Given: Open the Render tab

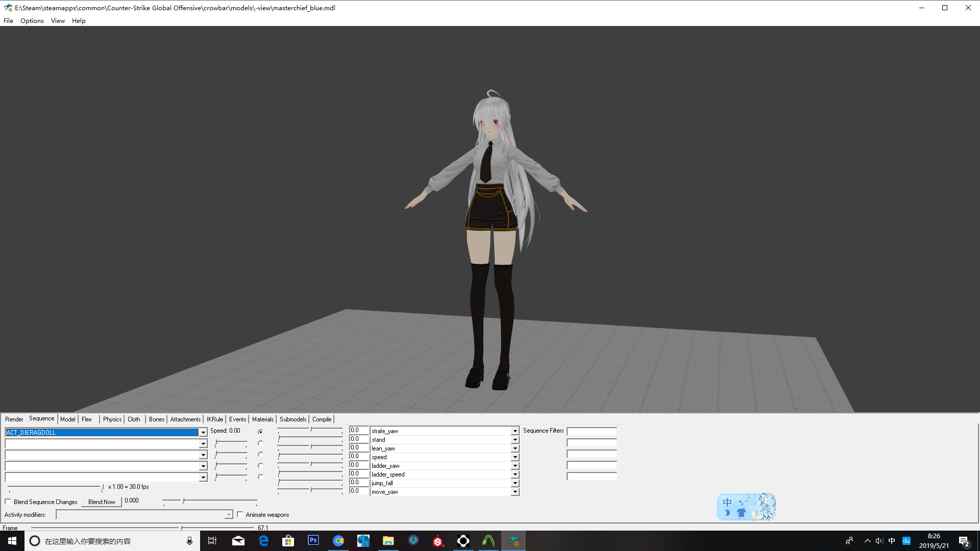Looking at the screenshot, I should point(14,419).
